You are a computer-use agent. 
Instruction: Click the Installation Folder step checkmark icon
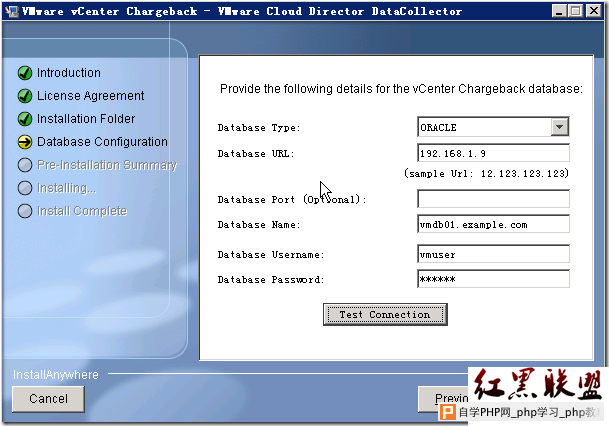coord(25,119)
